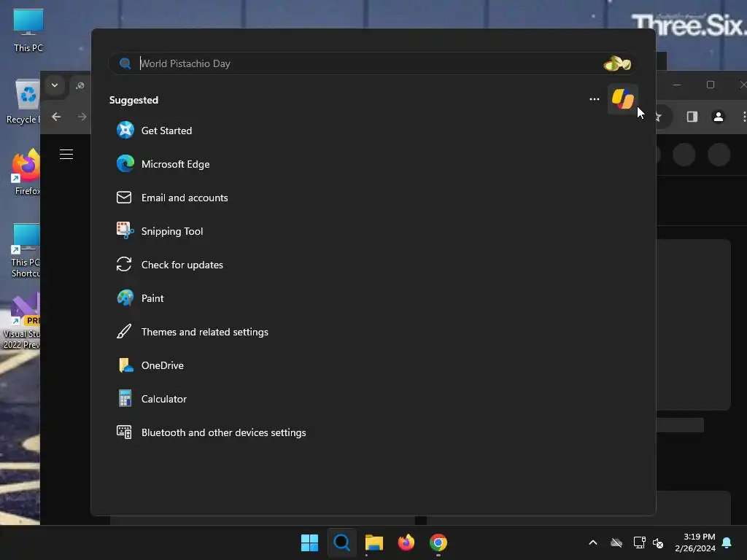Select Visual Studio 2022 Preview desktop shortcut
747x560 pixels.
click(x=22, y=322)
